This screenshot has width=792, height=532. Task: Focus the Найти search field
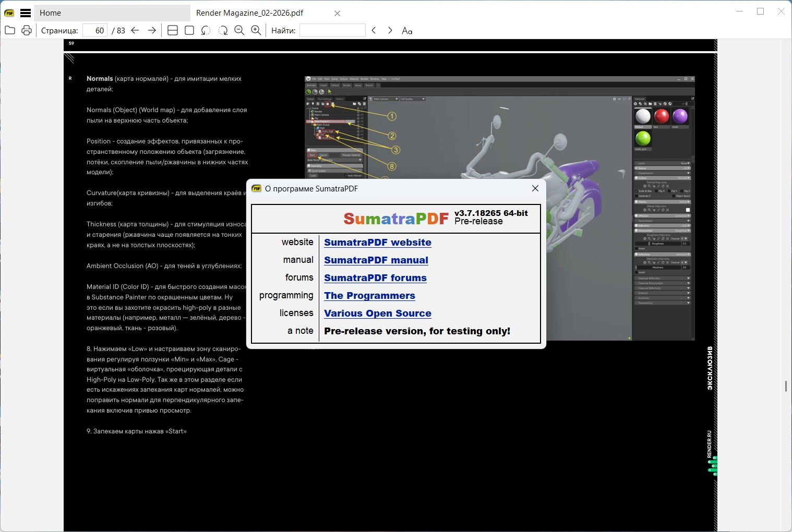point(332,30)
